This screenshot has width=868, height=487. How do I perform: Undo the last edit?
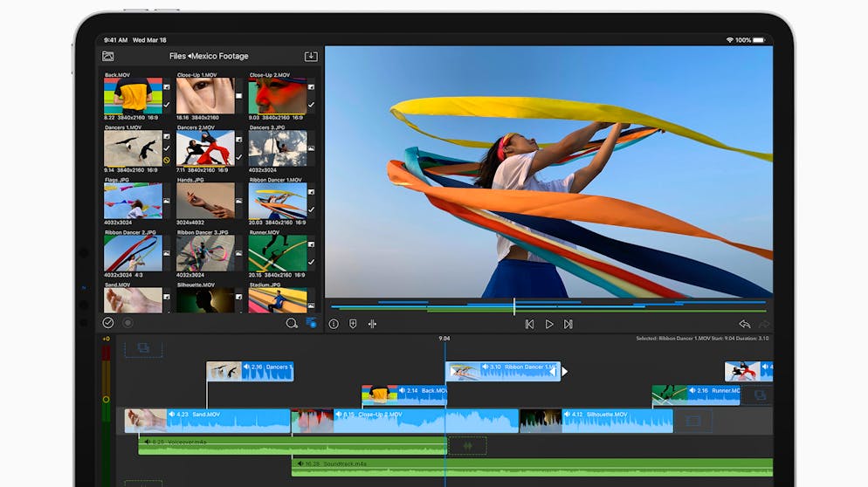(x=745, y=325)
